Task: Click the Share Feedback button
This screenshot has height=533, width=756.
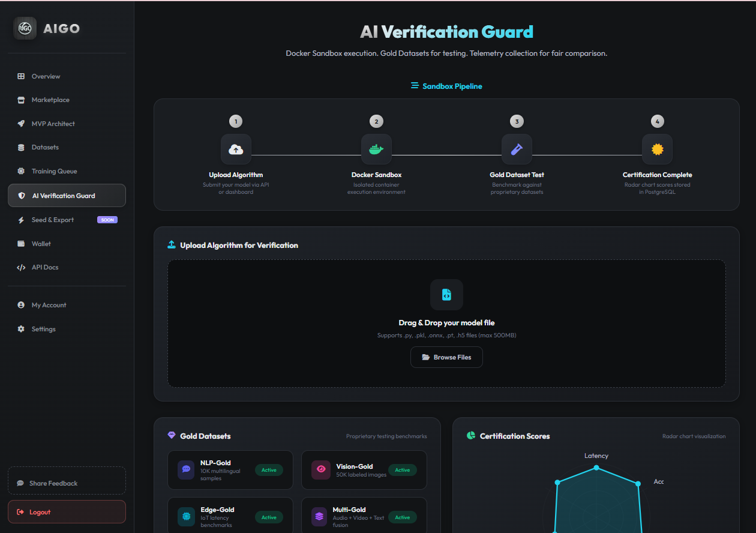Action: point(67,480)
